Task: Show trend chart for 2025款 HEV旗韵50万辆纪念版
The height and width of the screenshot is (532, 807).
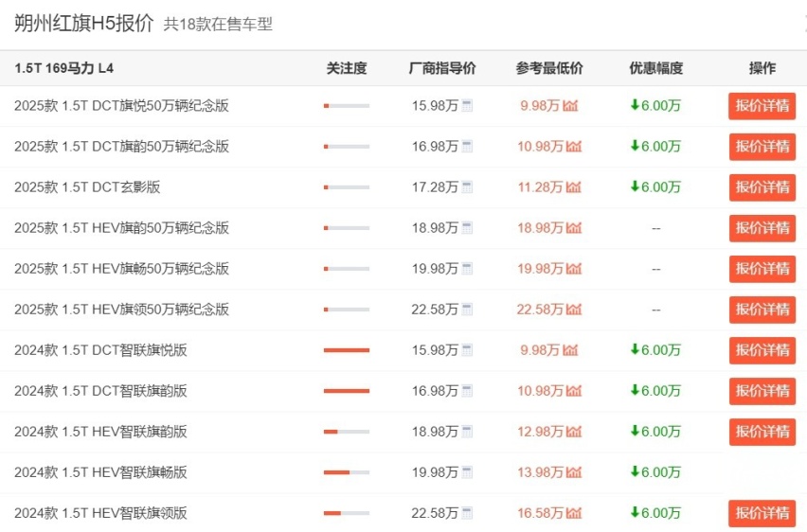Action: coord(574,228)
